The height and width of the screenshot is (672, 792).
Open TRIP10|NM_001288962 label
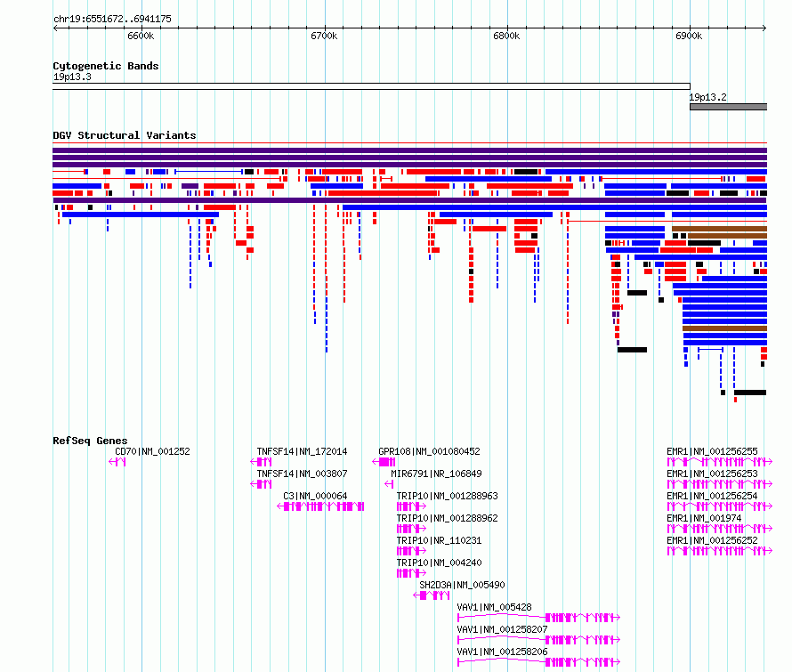(447, 518)
